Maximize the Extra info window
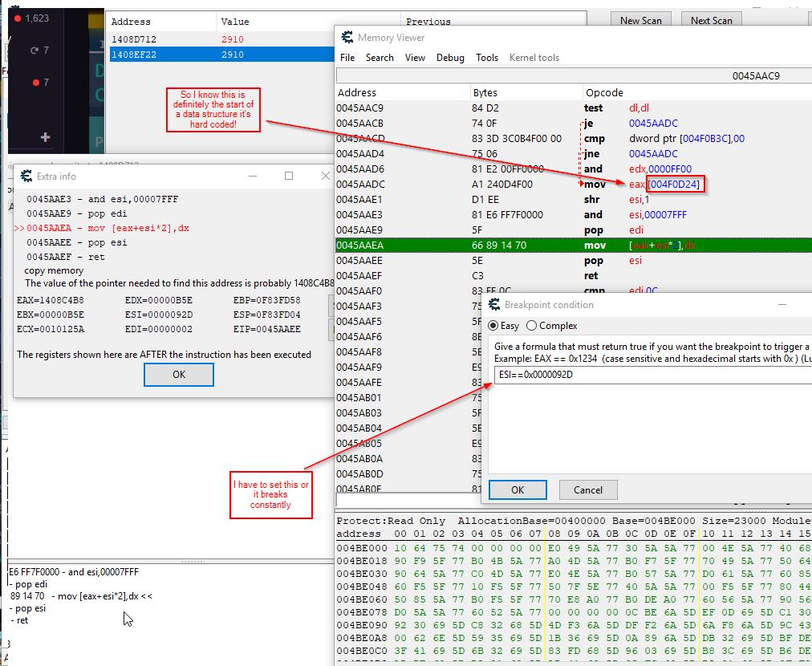812x666 pixels. 289,176
